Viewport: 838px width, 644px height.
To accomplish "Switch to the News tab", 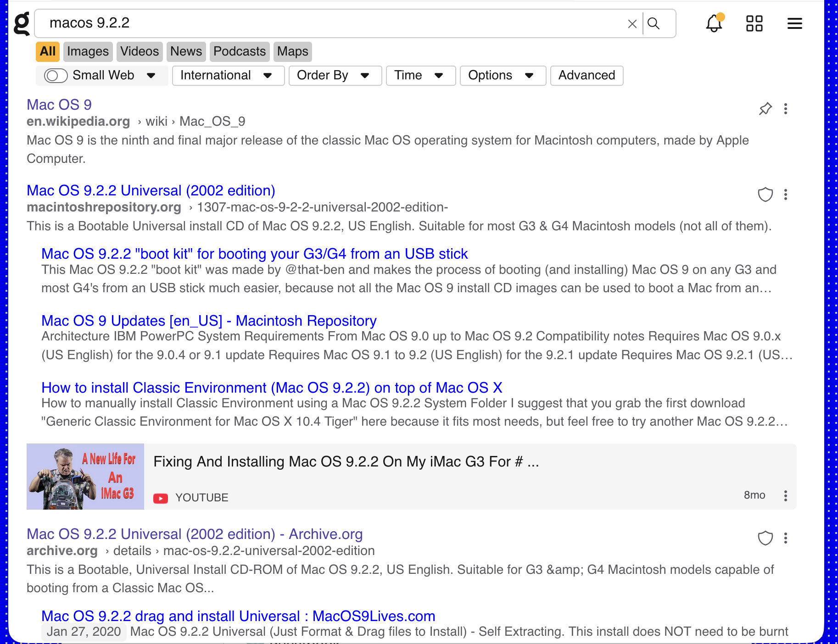I will point(186,51).
